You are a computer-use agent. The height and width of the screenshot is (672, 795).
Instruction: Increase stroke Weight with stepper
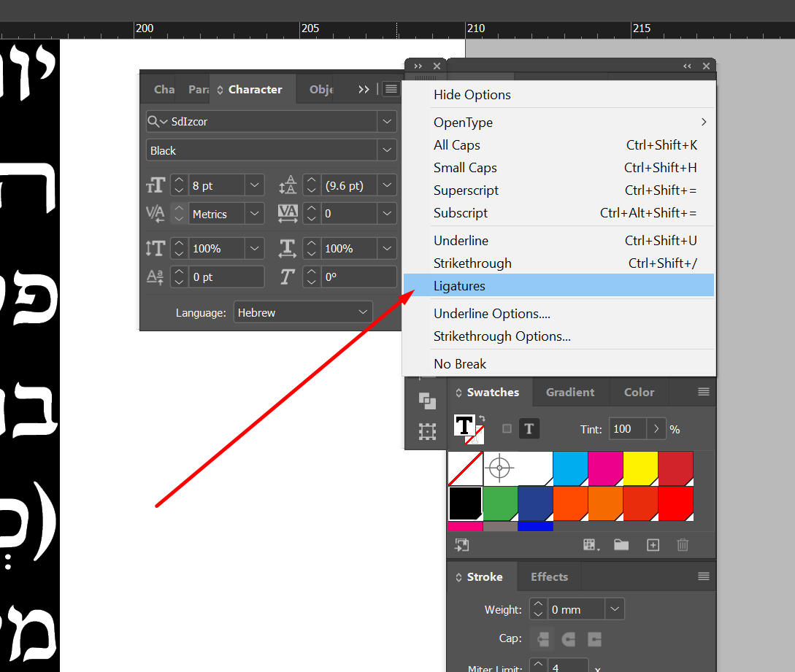pos(538,604)
